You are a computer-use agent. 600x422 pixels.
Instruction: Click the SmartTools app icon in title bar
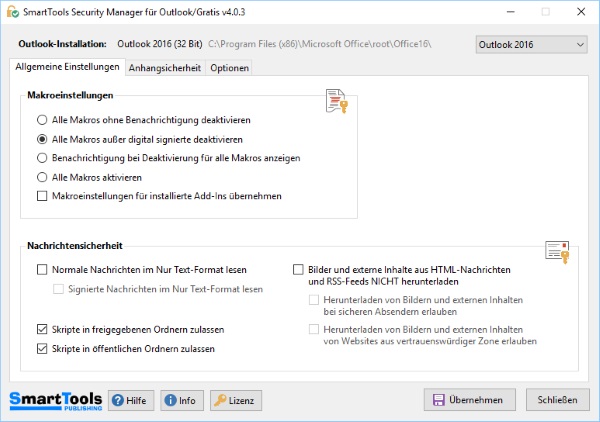point(13,12)
